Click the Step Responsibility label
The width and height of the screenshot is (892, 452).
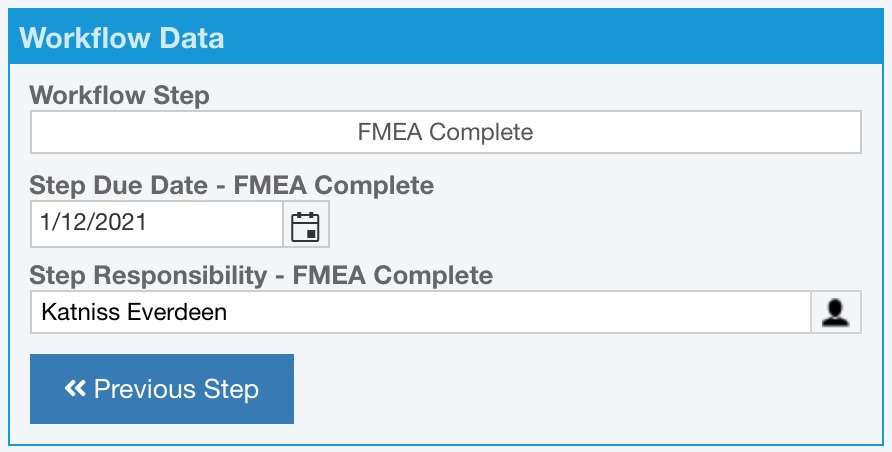(261, 275)
